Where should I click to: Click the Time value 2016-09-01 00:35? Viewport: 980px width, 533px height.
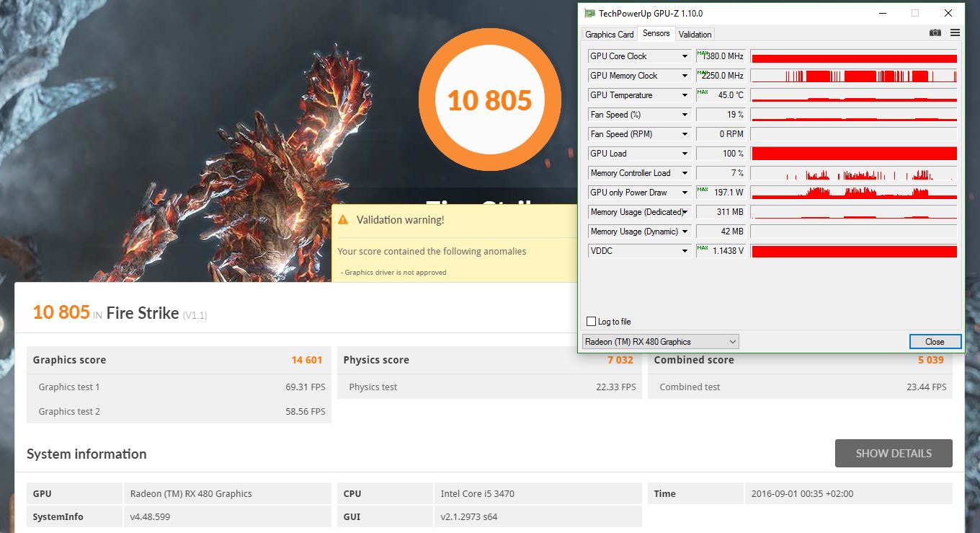click(803, 494)
